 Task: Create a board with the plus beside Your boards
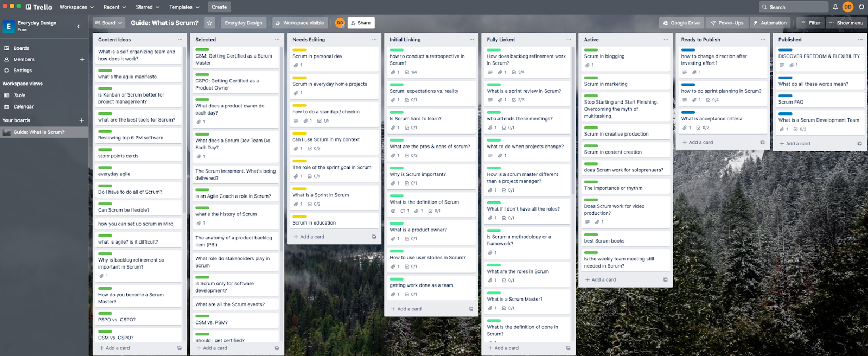pos(81,120)
